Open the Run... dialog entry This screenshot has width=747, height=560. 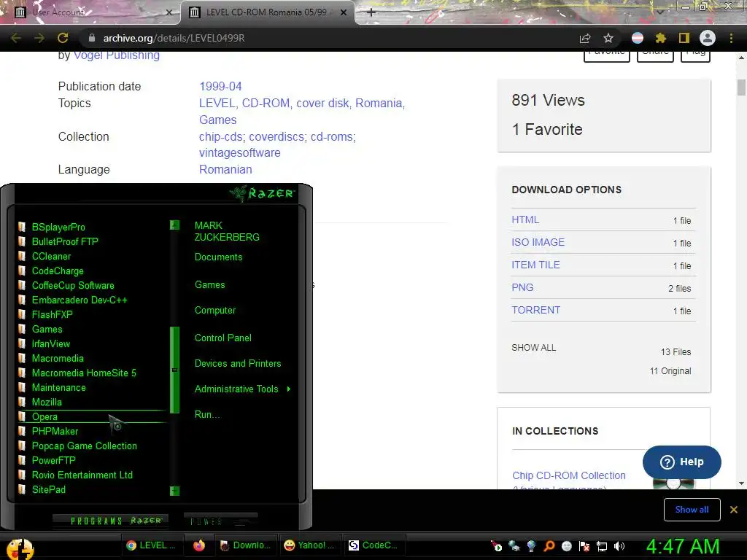click(x=206, y=414)
